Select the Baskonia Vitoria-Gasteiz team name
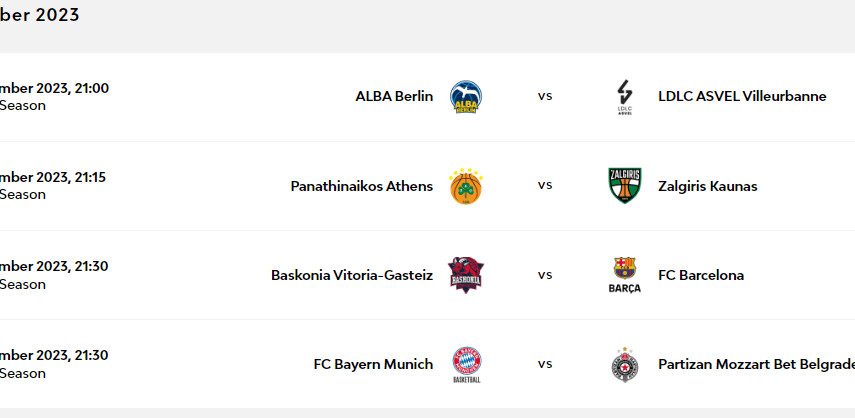Viewport: 855px width, 418px height. pos(352,275)
